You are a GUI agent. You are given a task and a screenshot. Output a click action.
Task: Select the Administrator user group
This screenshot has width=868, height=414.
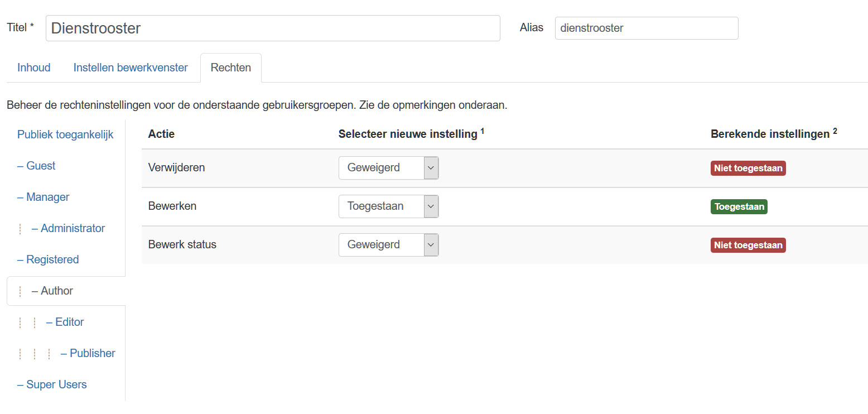(73, 229)
